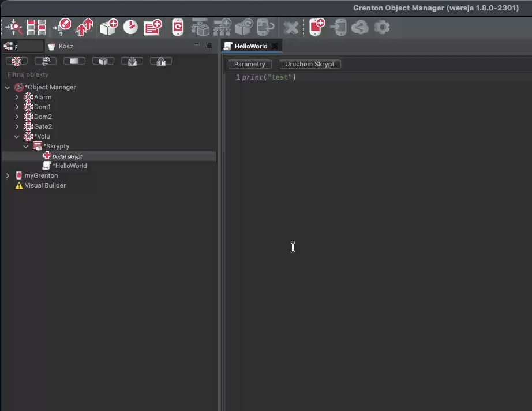Click the Filtruj obiekty filter field
The width and height of the screenshot is (532, 411).
click(x=110, y=74)
